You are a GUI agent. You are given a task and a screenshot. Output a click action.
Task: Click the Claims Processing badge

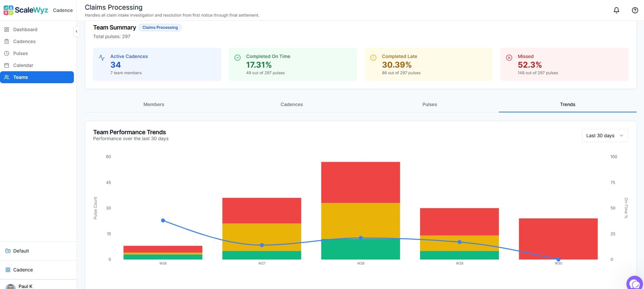tap(160, 28)
